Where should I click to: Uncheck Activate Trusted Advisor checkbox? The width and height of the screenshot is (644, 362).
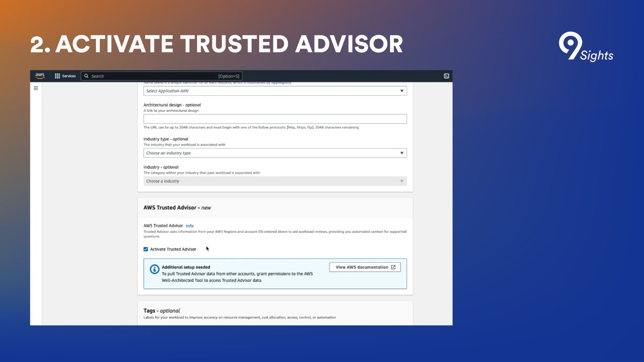[x=146, y=249]
